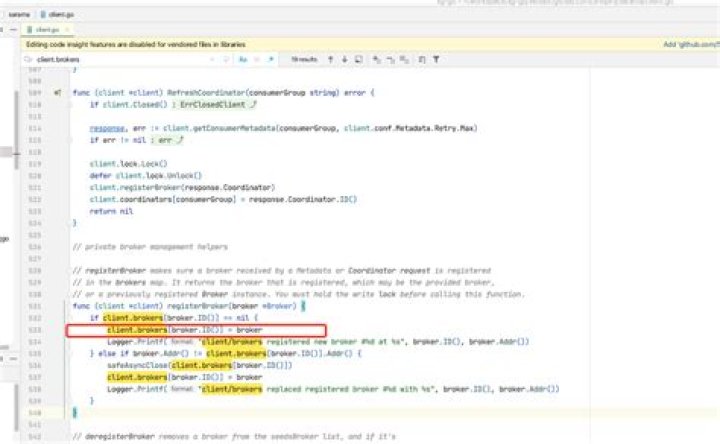
Task: Click gutter implements icon beside RefreshCoordinator
Action: coord(57,93)
